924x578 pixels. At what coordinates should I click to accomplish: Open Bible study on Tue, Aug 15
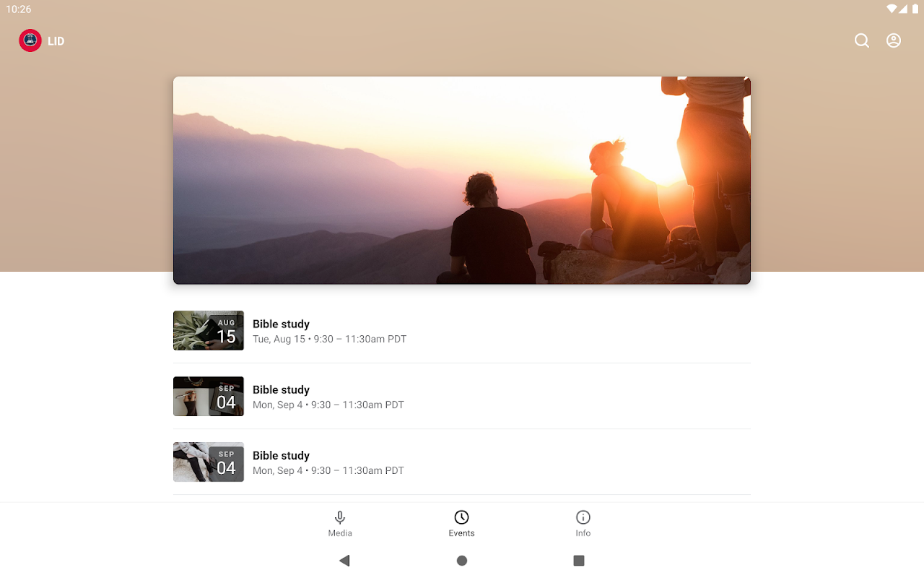pyautogui.click(x=462, y=331)
